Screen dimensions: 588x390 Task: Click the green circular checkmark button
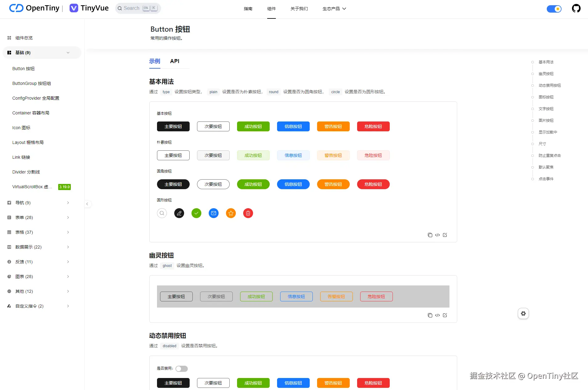pos(196,213)
